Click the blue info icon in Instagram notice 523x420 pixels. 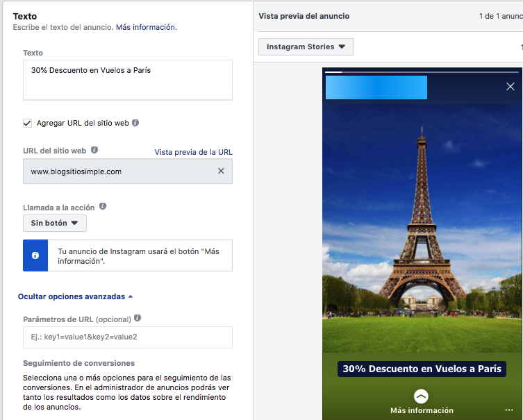pos(35,255)
